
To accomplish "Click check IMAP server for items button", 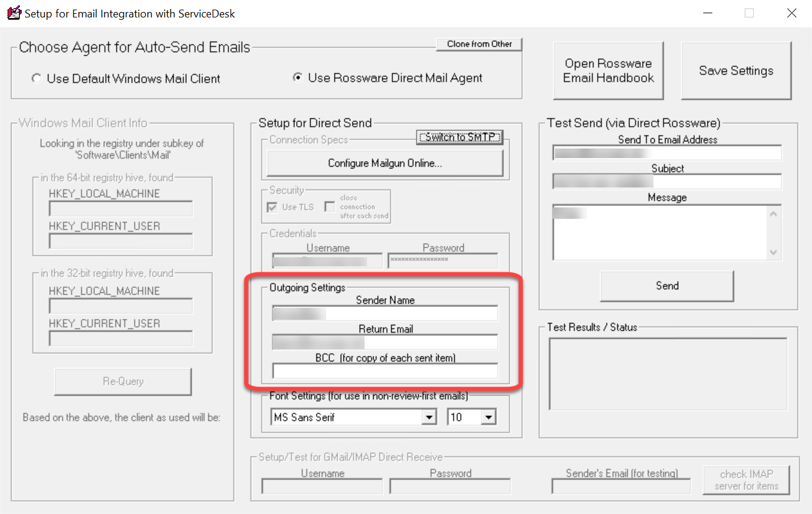I will [747, 480].
